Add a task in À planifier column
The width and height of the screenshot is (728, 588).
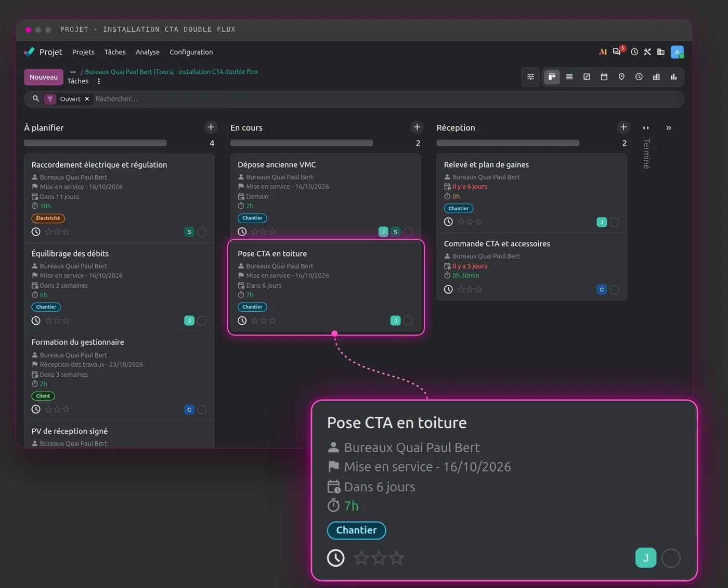211,127
